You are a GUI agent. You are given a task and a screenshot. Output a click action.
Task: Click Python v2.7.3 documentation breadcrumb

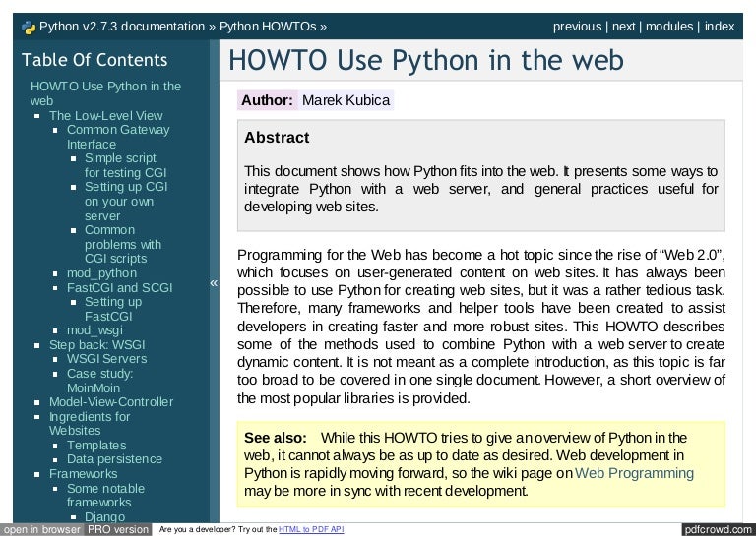pyautogui.click(x=122, y=27)
